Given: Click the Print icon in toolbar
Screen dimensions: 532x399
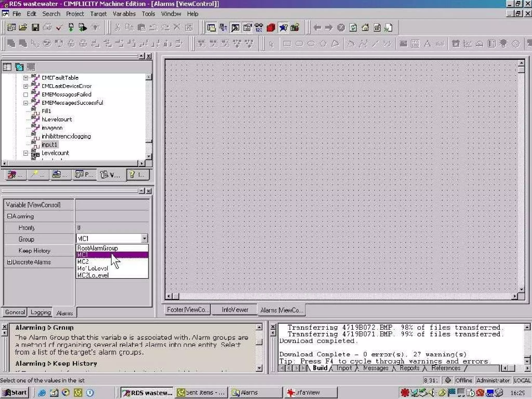Looking at the screenshot, I should [x=47, y=28].
